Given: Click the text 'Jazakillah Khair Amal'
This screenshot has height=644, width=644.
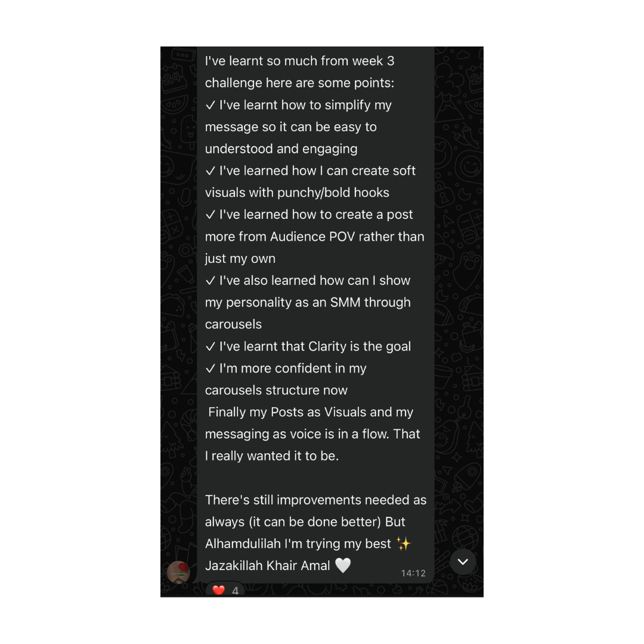Looking at the screenshot, I should point(267,565).
